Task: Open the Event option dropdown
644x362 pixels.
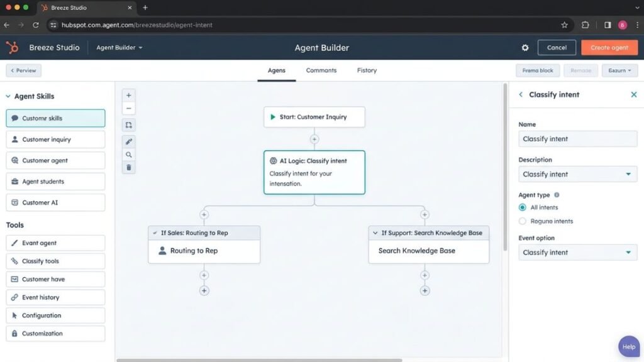Action: 577,253
